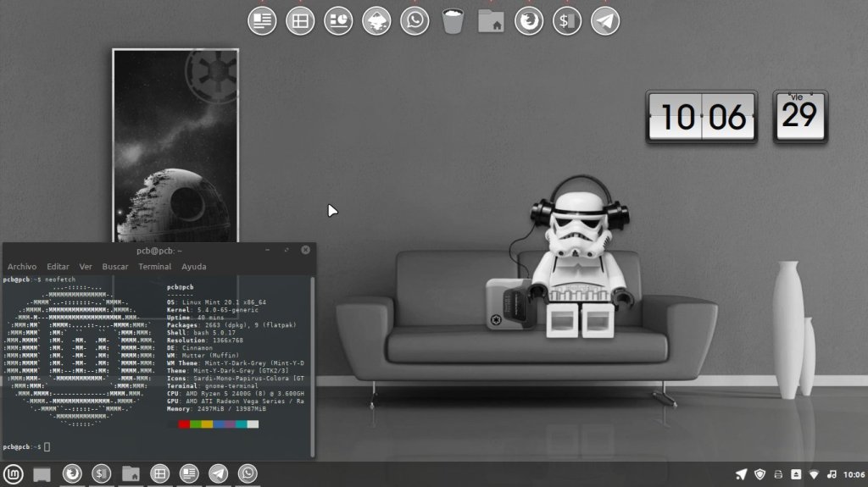Expand the Ayuda menu in the terminal
The height and width of the screenshot is (487, 868).
click(x=193, y=266)
